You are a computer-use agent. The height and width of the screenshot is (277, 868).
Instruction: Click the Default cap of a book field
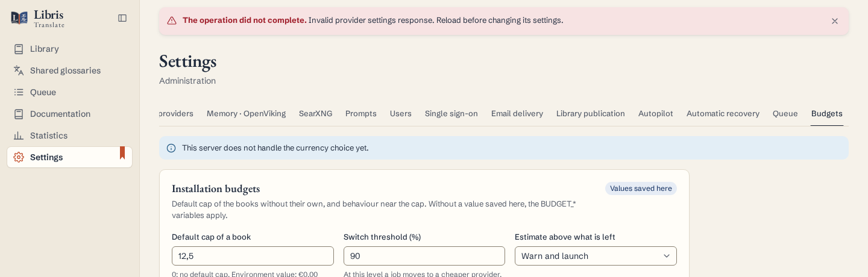[x=253, y=256]
